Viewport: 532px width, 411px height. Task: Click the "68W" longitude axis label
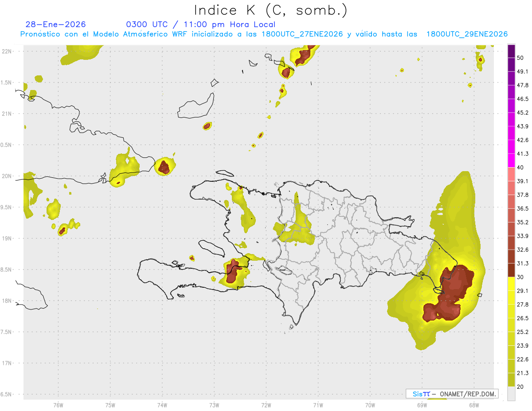click(473, 405)
